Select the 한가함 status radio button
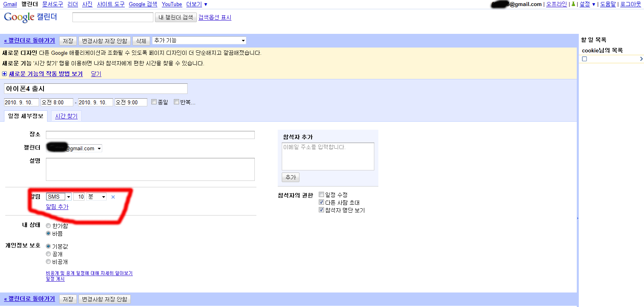Screen dimensions: 644x307 tap(48, 226)
